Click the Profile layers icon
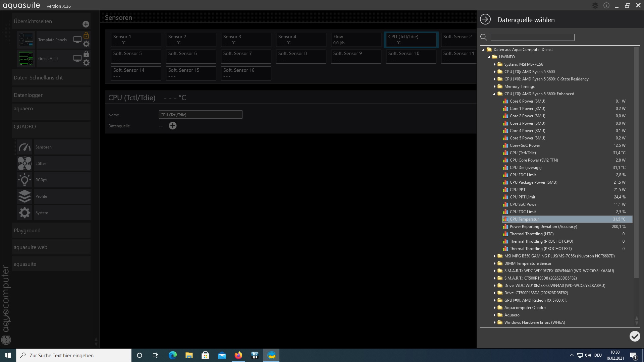 (x=24, y=196)
